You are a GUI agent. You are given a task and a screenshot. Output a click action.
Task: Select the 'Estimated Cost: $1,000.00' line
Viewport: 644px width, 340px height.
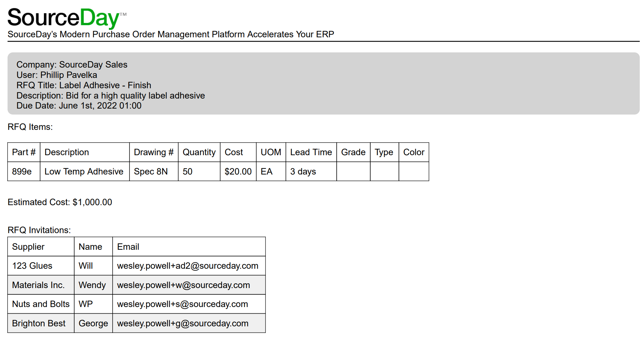point(60,202)
